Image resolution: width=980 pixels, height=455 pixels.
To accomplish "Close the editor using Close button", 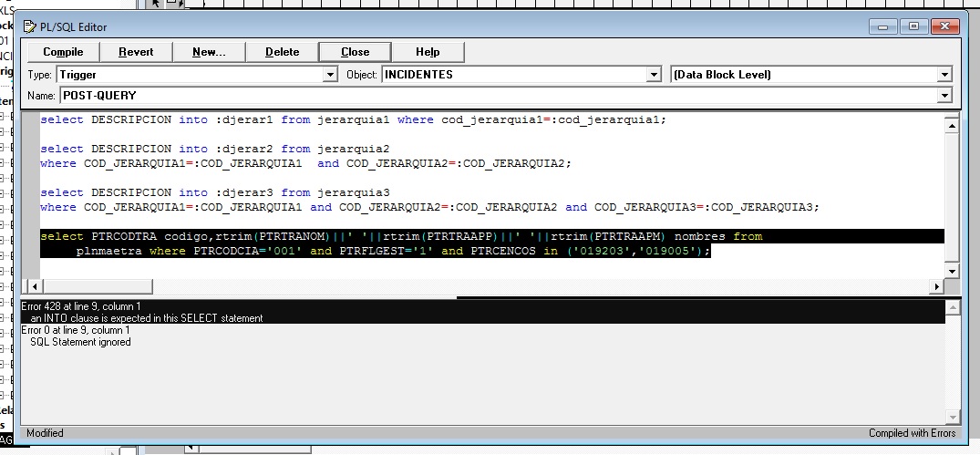I will (x=355, y=52).
